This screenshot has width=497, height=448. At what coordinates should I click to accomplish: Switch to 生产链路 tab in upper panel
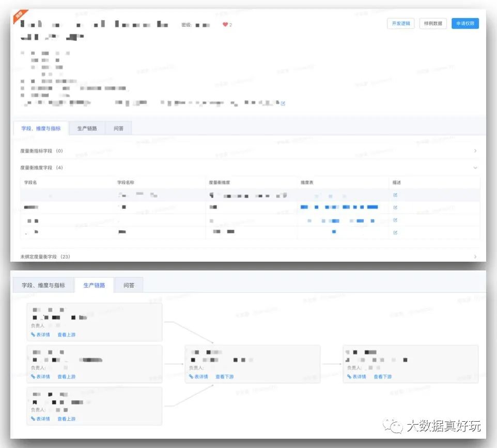87,128
